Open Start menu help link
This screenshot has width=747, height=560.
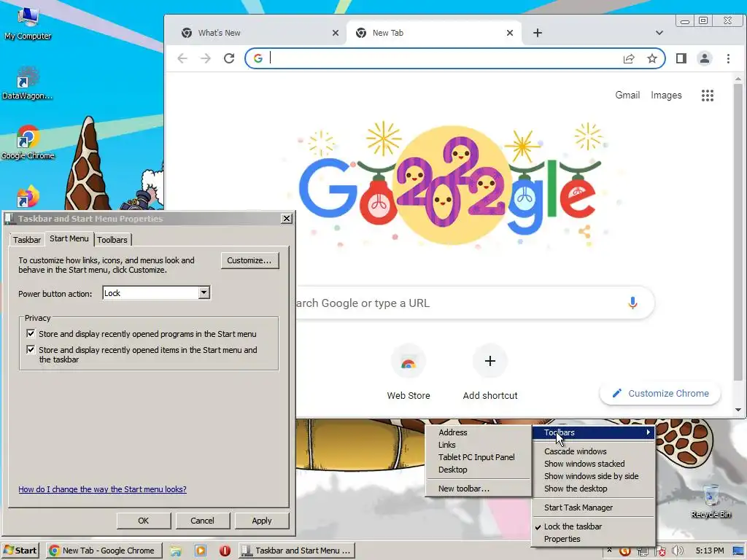tap(102, 489)
